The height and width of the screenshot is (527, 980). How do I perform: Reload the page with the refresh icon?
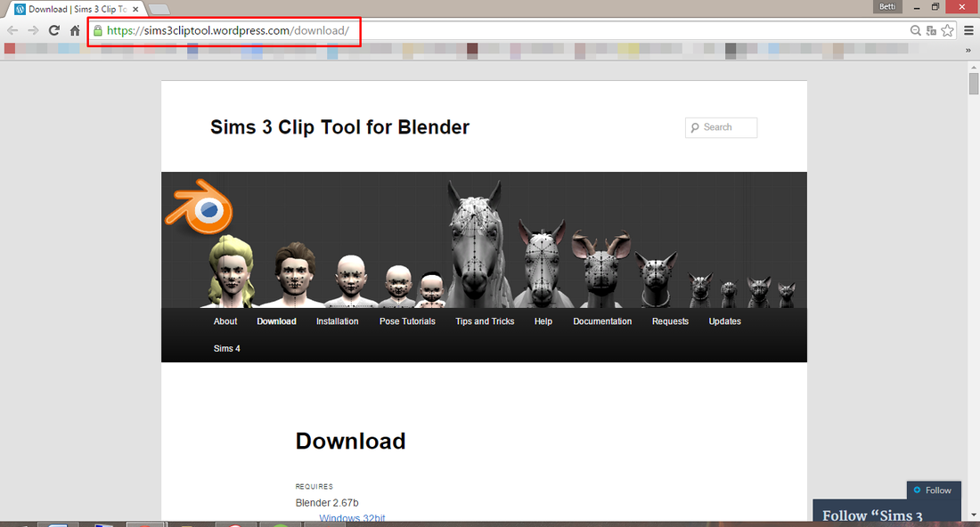tap(54, 30)
